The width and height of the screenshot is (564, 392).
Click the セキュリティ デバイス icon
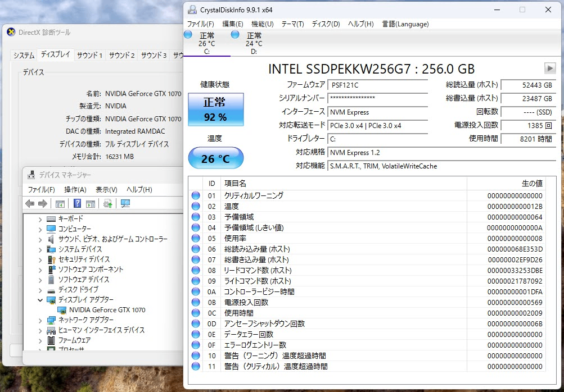[x=51, y=259]
